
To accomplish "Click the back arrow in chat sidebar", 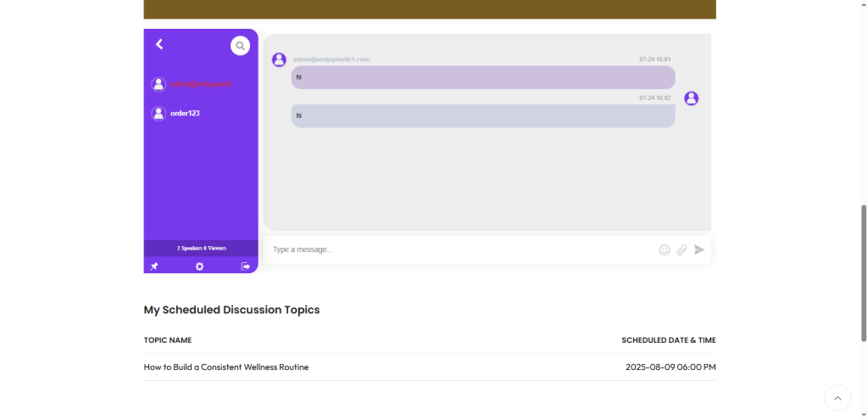I will (x=159, y=44).
